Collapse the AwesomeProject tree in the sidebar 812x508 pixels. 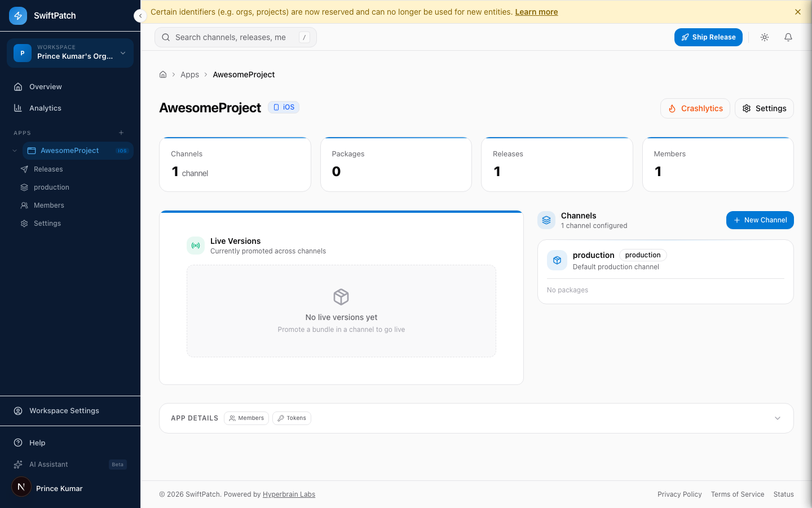[x=15, y=151]
